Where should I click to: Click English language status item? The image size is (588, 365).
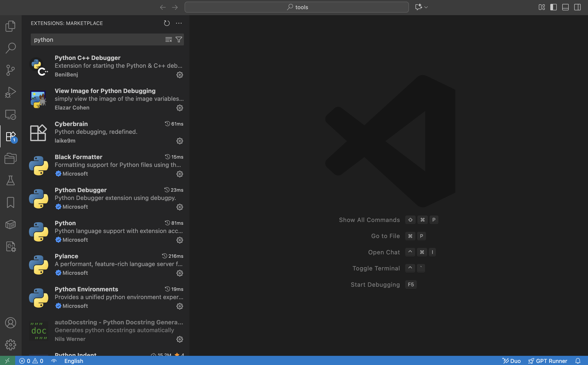74,361
